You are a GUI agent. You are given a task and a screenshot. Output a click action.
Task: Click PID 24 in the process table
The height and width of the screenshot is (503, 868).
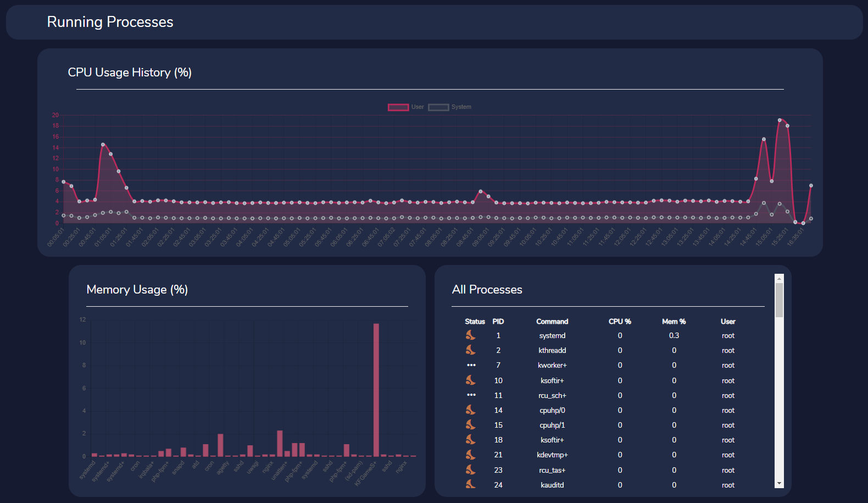(498, 485)
